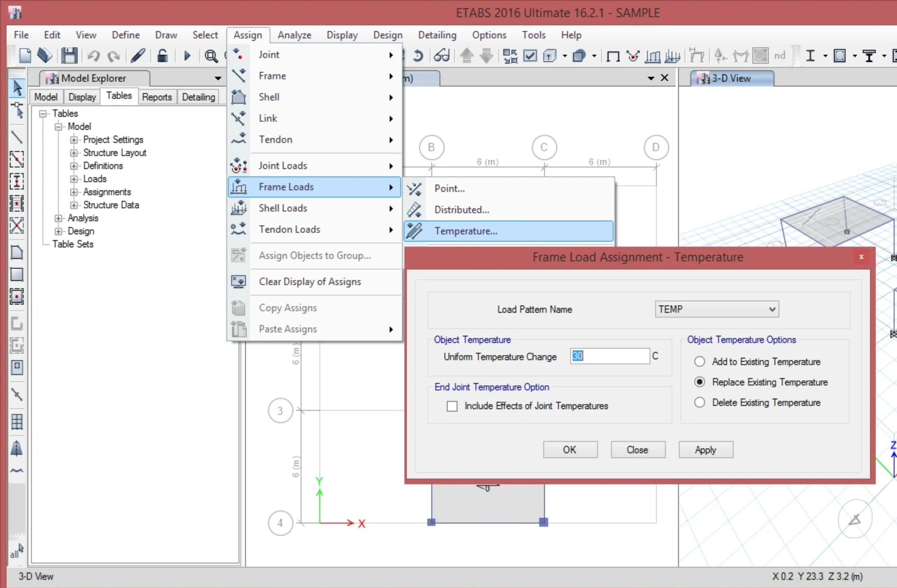Click the 3D glasses view icon

pyautogui.click(x=441, y=56)
